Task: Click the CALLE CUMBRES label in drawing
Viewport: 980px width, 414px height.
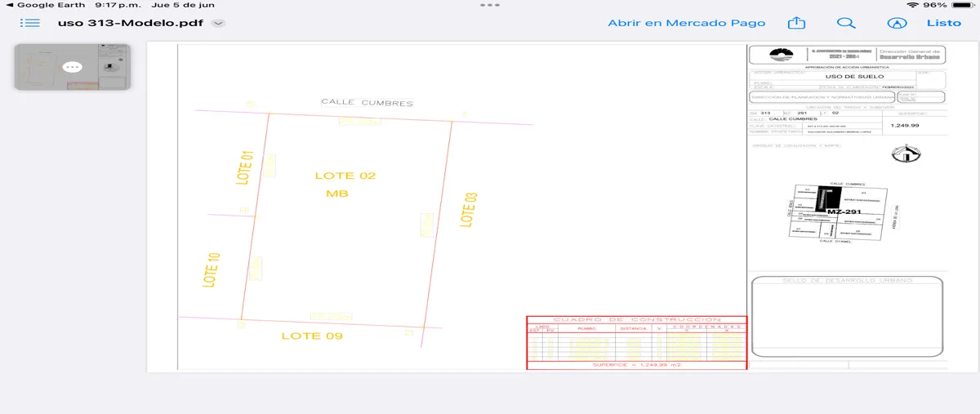Action: [367, 103]
